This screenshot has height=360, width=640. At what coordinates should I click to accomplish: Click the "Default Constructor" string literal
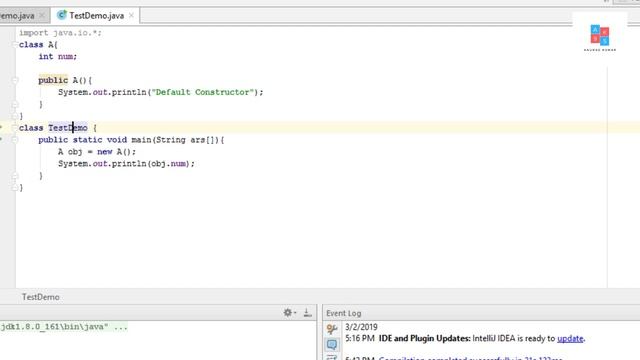click(202, 92)
